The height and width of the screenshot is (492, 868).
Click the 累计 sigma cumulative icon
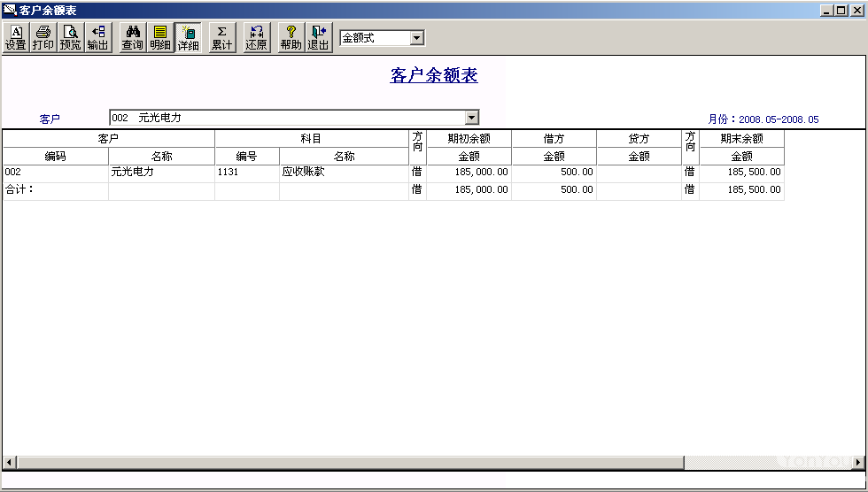coord(222,37)
